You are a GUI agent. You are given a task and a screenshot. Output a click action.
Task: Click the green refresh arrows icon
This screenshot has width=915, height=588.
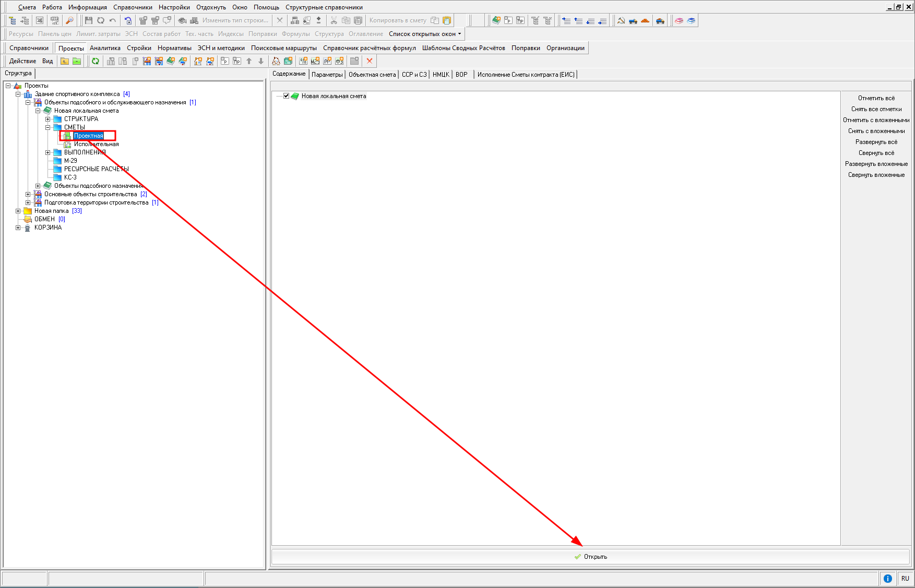(x=96, y=61)
